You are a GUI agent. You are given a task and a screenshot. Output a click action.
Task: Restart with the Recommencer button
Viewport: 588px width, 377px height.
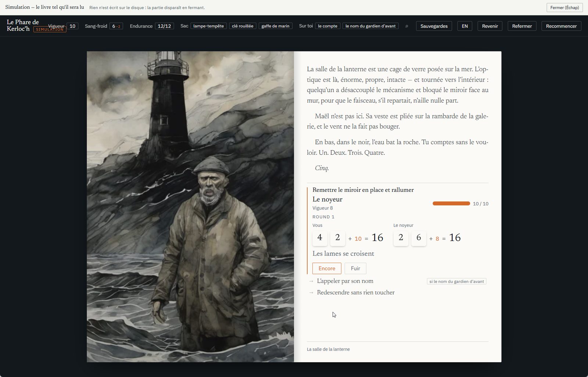click(x=561, y=26)
